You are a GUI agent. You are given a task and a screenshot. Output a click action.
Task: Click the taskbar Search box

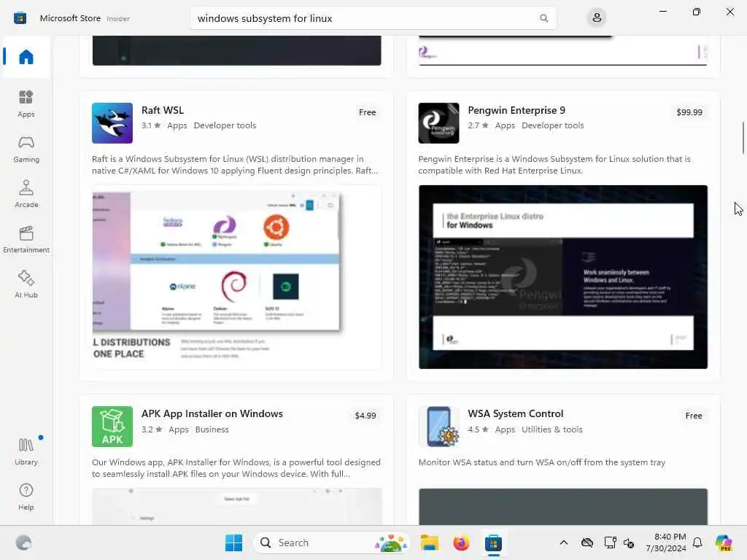tap(332, 542)
